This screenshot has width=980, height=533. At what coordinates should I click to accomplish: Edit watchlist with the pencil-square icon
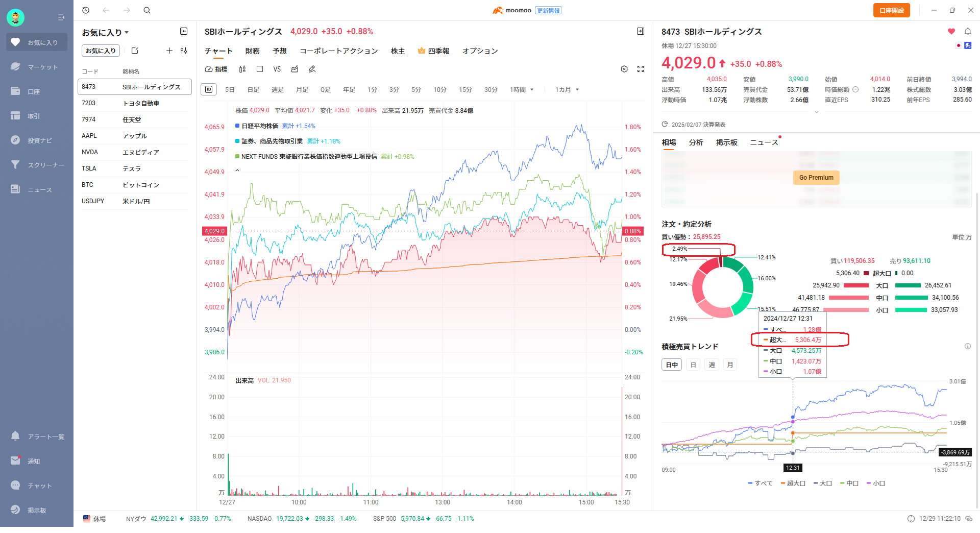pyautogui.click(x=135, y=51)
